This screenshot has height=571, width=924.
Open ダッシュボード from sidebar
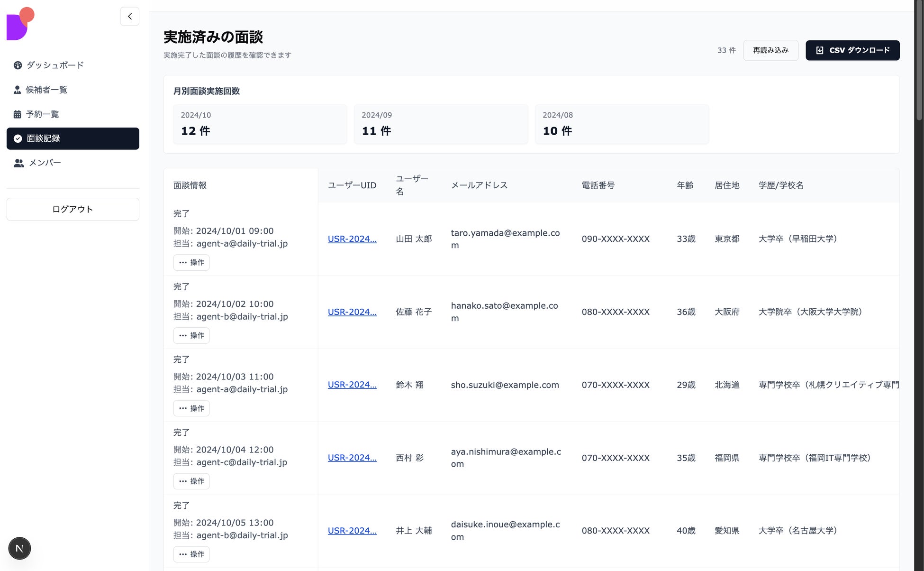click(x=55, y=65)
